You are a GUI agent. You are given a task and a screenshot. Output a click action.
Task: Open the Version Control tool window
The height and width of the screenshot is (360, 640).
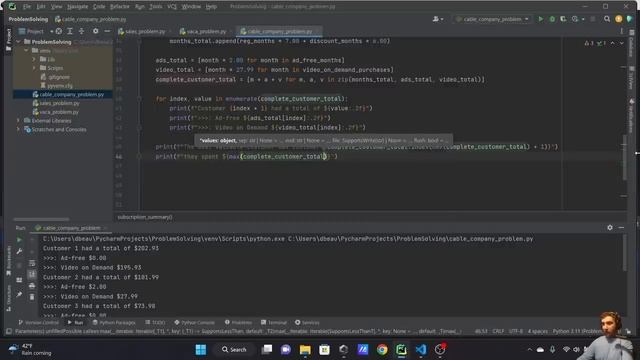(38, 322)
